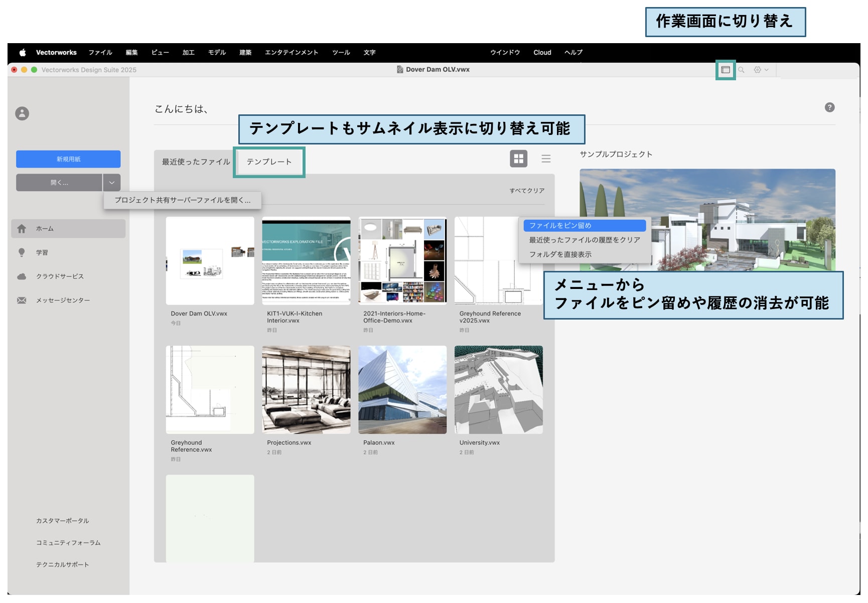Image resolution: width=868 pixels, height=603 pixels.
Task: Click the すべてクリア link
Action: [x=526, y=191]
